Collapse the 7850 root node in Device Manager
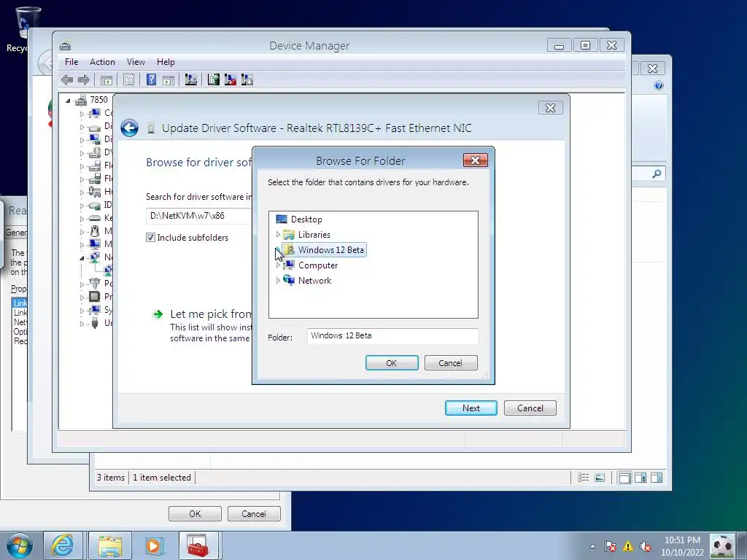The height and width of the screenshot is (560, 747). 68,101
